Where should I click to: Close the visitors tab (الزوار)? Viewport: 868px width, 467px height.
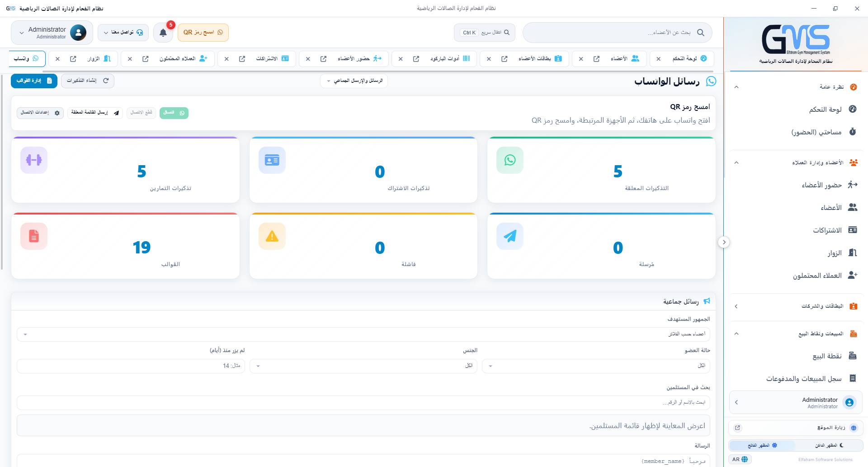click(57, 59)
